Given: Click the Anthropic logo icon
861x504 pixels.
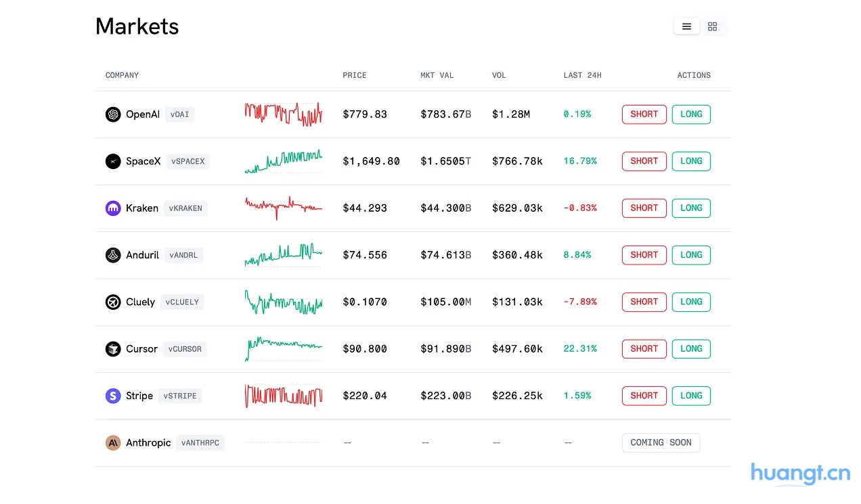Looking at the screenshot, I should [113, 442].
